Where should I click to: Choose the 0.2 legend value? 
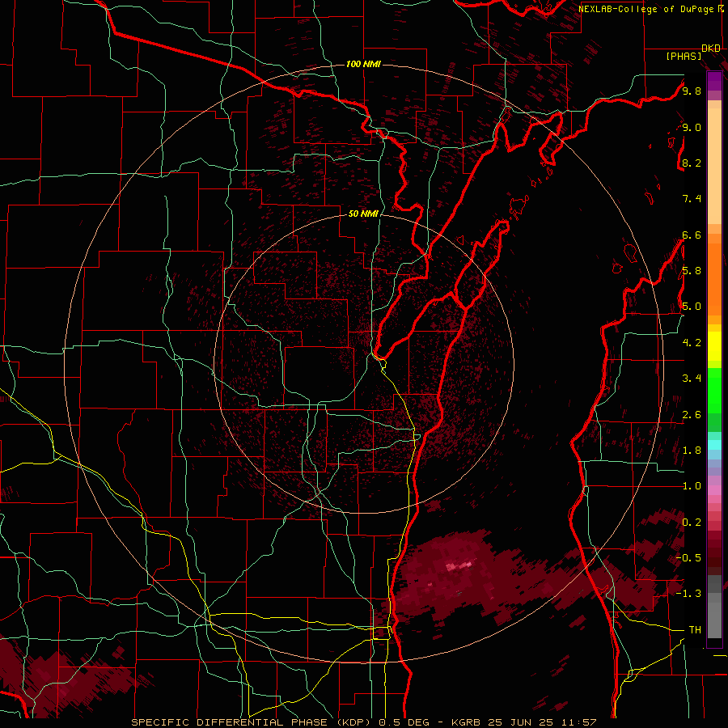[692, 523]
